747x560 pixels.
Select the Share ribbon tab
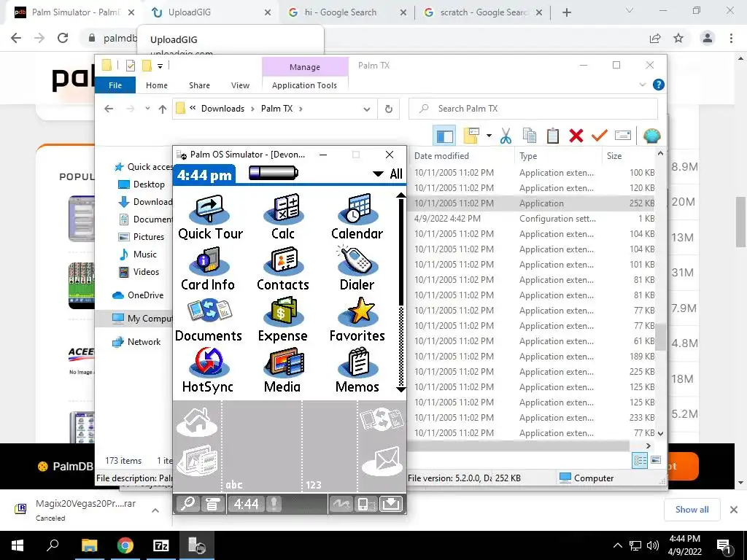[199, 85]
